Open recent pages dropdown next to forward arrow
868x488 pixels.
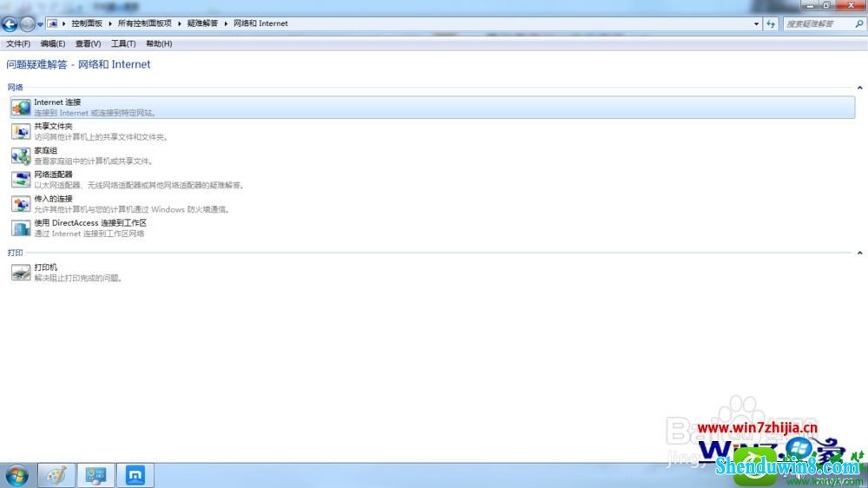pyautogui.click(x=40, y=24)
